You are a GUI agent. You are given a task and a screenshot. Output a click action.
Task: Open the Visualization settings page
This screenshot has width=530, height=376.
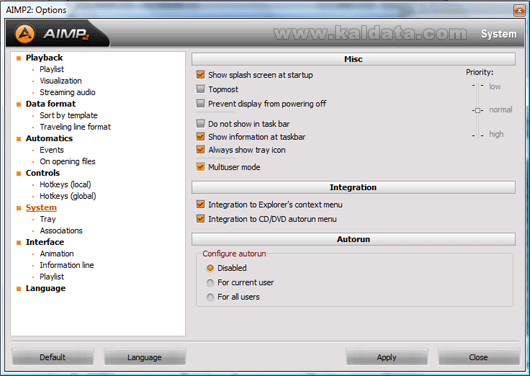(x=61, y=81)
